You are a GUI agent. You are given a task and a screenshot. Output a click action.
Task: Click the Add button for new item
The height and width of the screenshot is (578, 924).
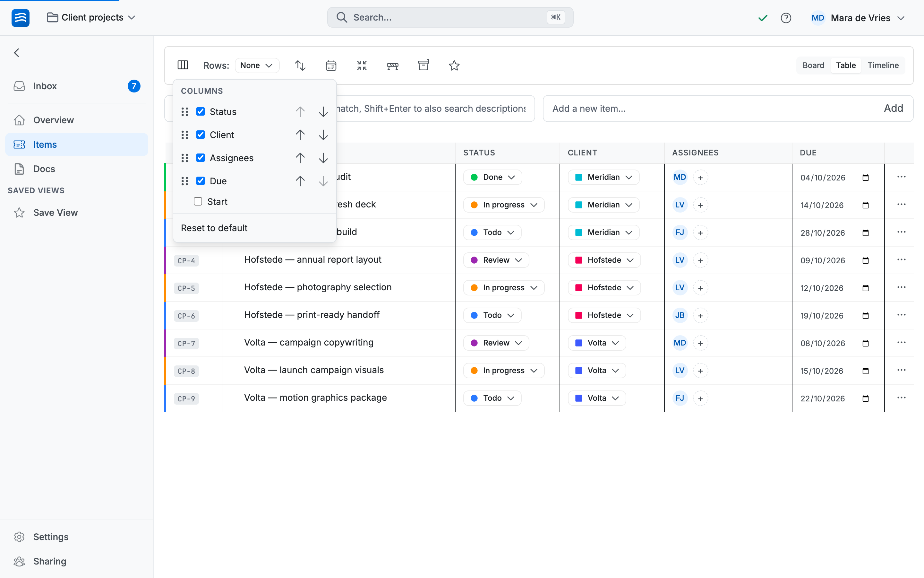pos(894,109)
